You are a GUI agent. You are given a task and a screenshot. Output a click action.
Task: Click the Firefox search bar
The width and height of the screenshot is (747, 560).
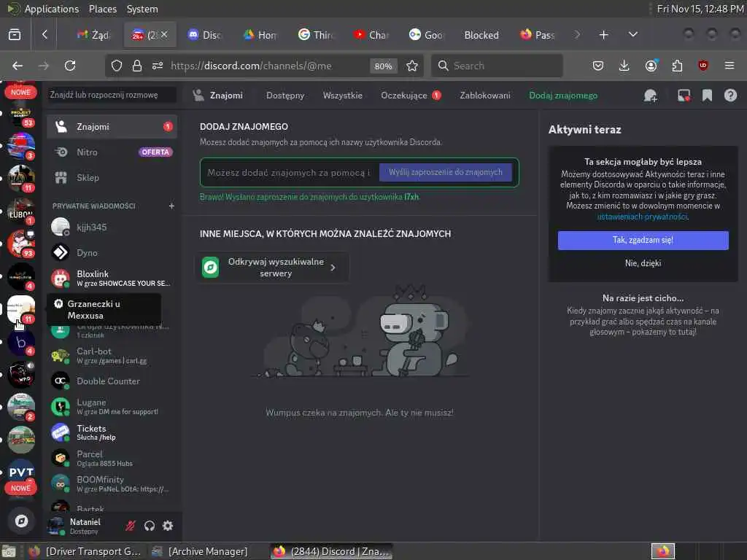tap(497, 66)
